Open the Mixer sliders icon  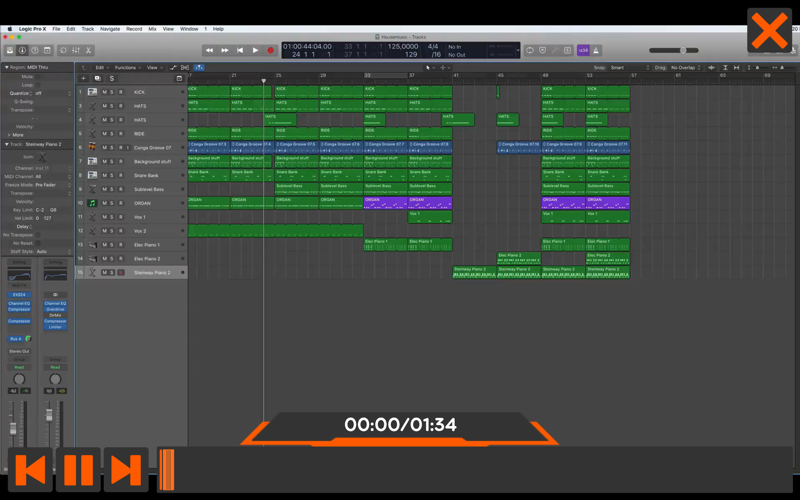[76, 50]
